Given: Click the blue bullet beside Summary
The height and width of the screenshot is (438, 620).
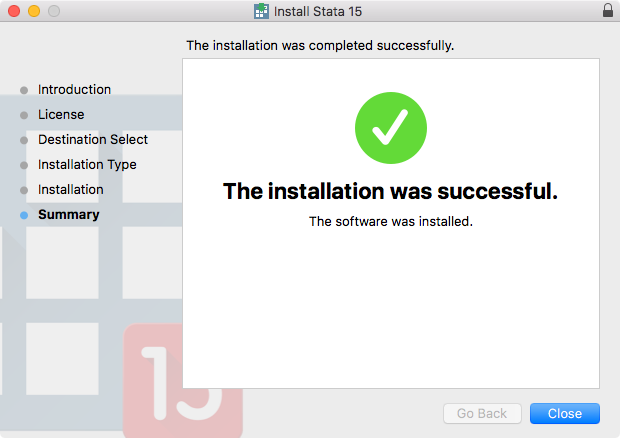Looking at the screenshot, I should [x=24, y=215].
